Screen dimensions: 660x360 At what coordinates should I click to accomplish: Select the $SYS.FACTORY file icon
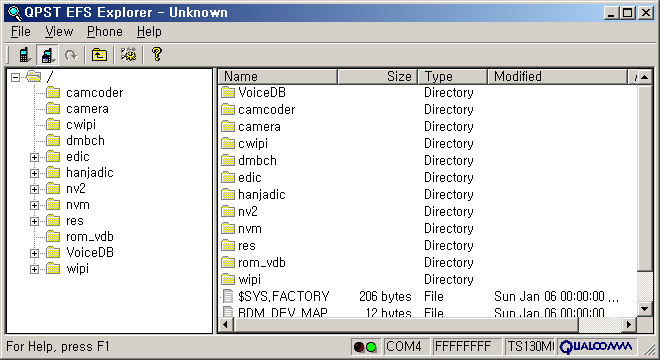click(228, 296)
